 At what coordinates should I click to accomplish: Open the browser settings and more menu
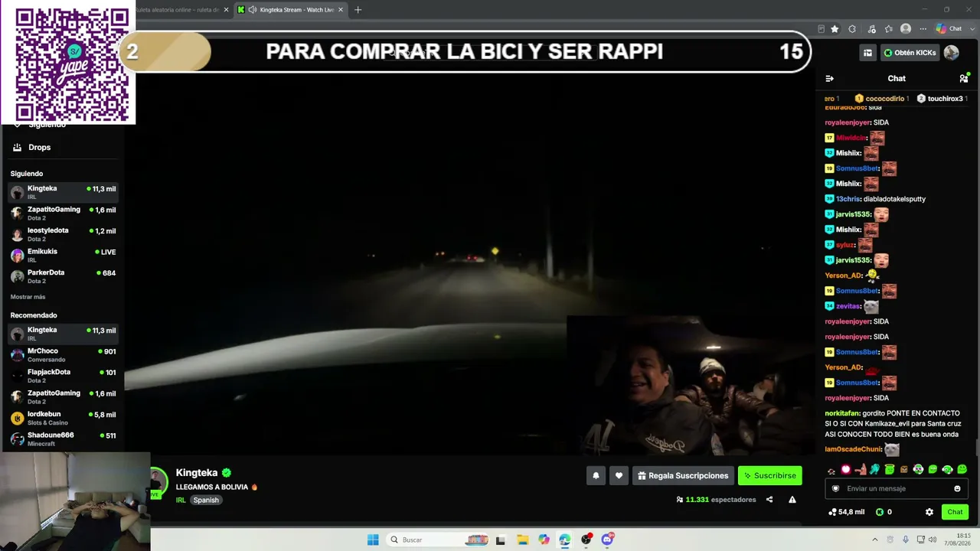pos(923,29)
